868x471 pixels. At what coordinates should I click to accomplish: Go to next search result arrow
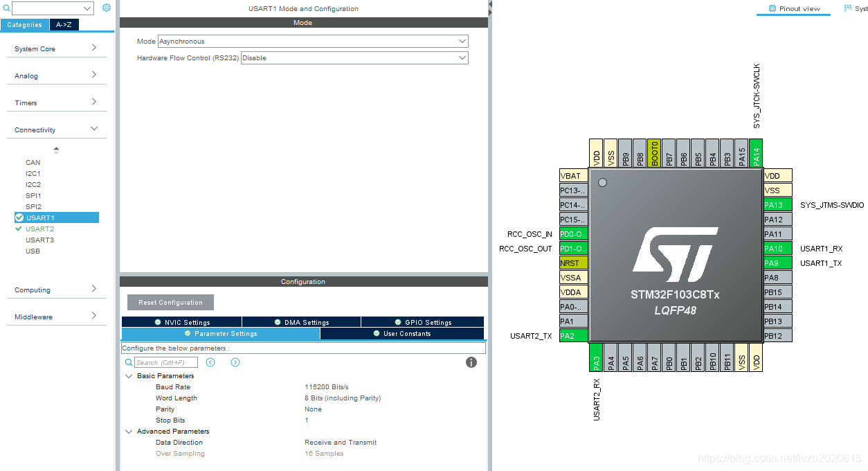tap(235, 362)
